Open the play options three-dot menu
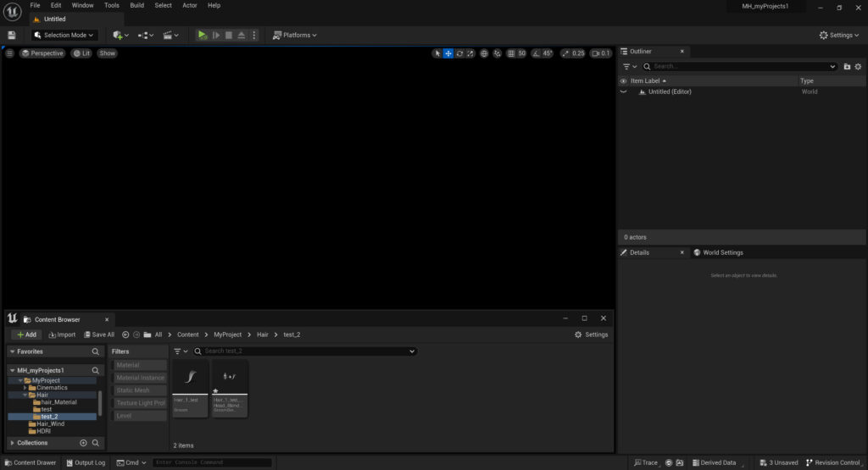This screenshot has width=868, height=470. click(x=254, y=35)
